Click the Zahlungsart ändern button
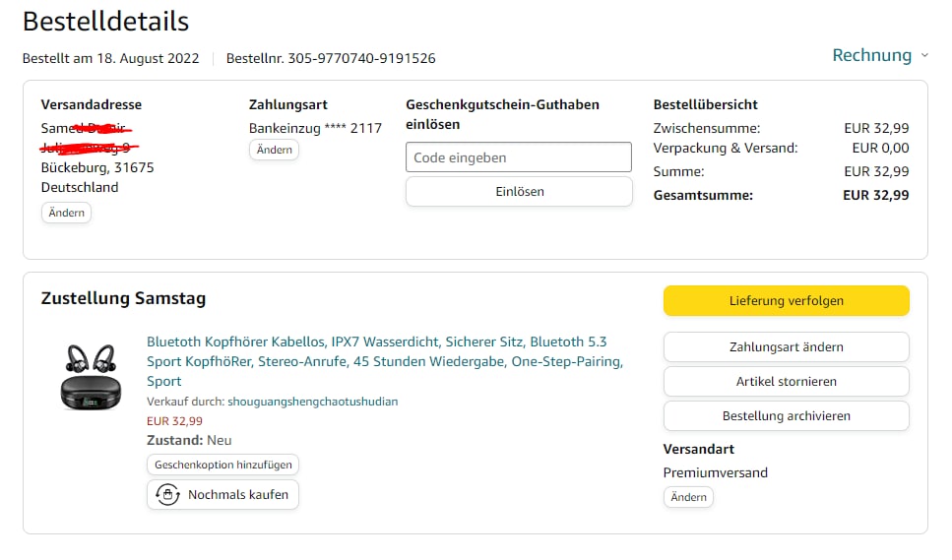Screen dimensions: 952x560 786,346
